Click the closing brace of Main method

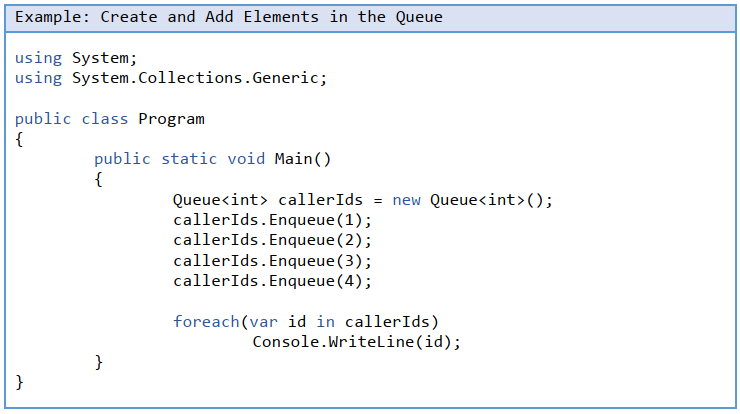tap(98, 362)
